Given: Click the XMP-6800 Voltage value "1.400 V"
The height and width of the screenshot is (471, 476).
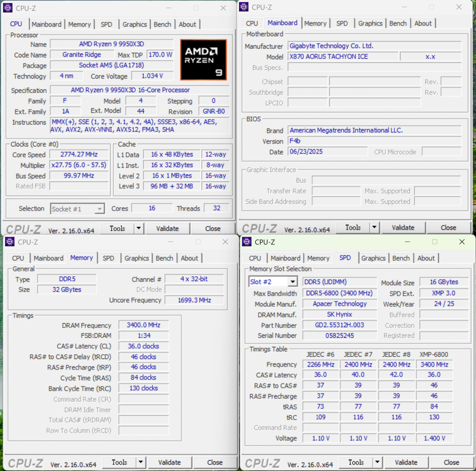Looking at the screenshot, I should [x=435, y=438].
